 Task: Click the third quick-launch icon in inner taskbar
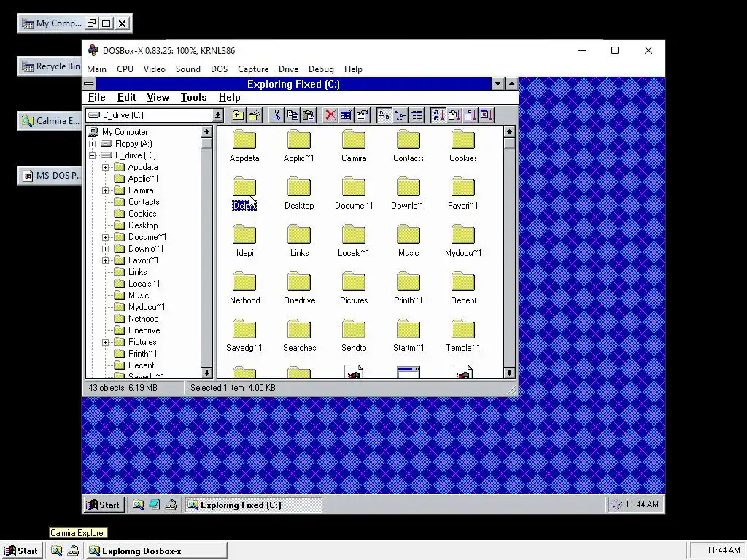point(171,505)
